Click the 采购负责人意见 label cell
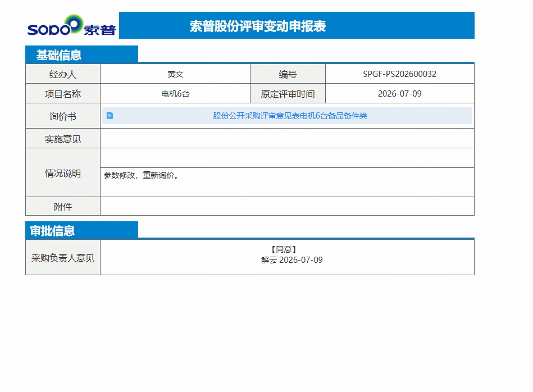The image size is (533, 392). pos(63,257)
